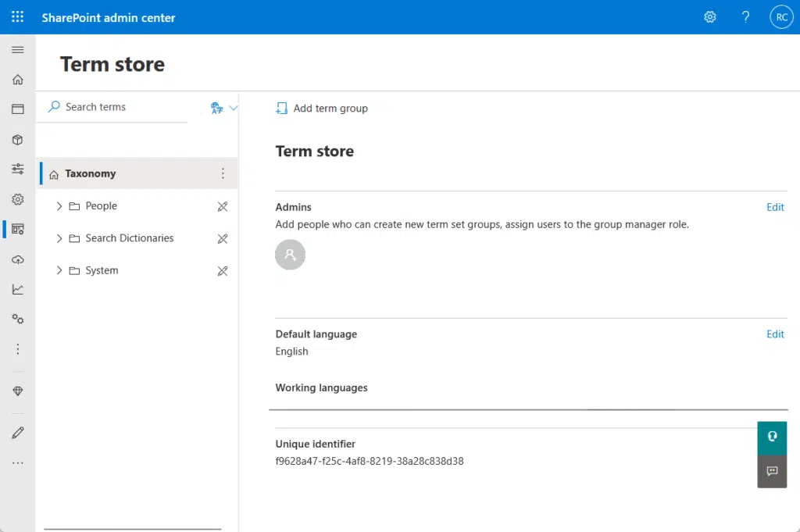Expand the Search Dictionaries term group
Viewport: 800px width, 532px height.
click(x=59, y=238)
